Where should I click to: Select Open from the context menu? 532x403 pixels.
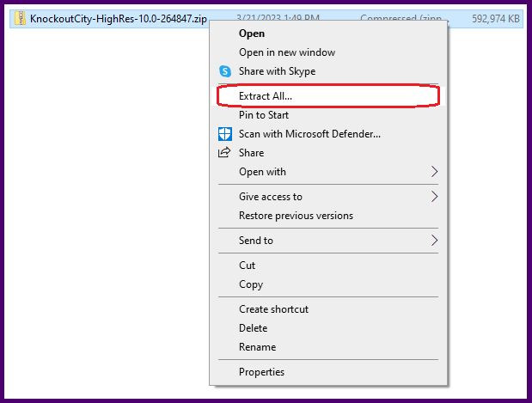[x=252, y=34]
